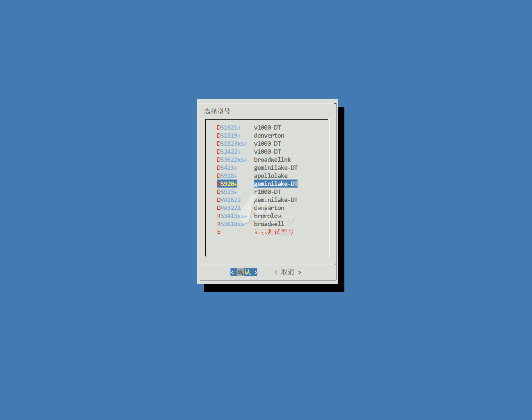Click the 取消 cancel button
Viewport: 532px width, 420px height.
[287, 272]
